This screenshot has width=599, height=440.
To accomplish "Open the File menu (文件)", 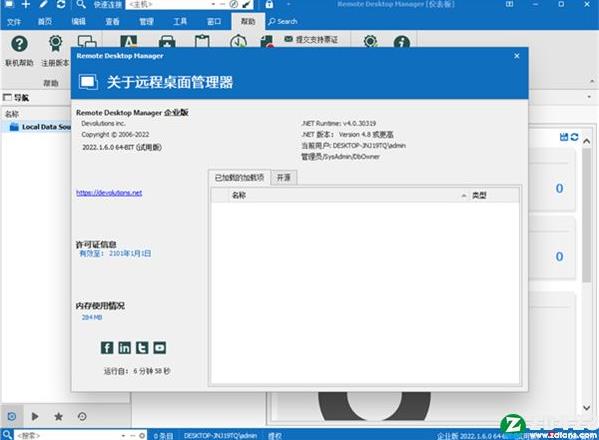I will click(x=14, y=22).
